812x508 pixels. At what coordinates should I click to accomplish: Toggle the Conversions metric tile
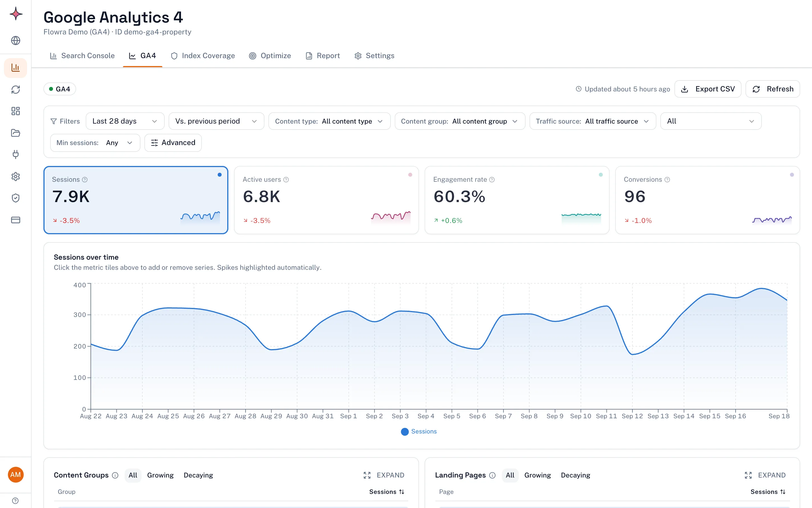(x=707, y=200)
